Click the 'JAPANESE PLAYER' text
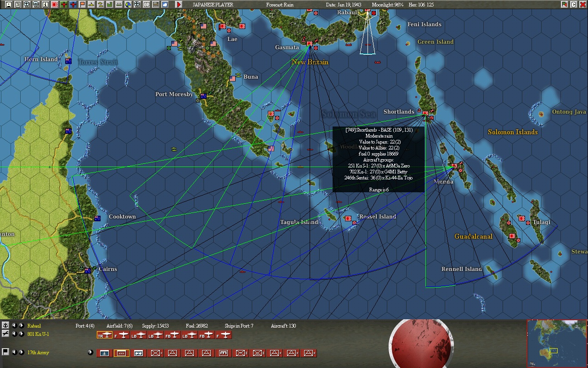The width and height of the screenshot is (588, 368). (x=213, y=5)
